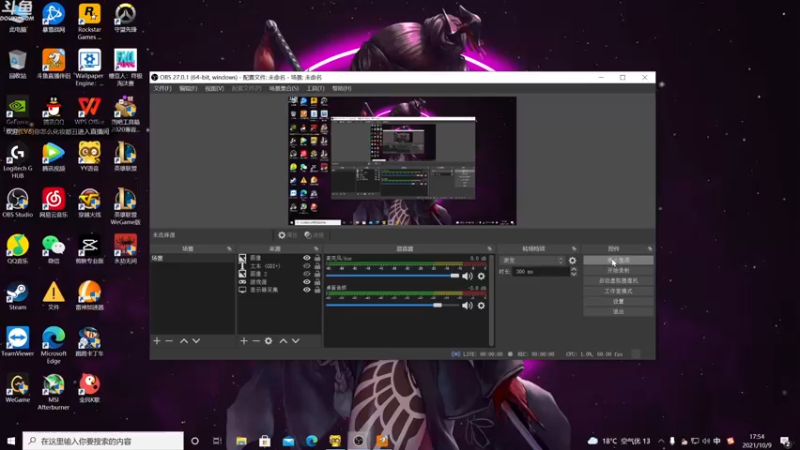Lock the 图像 2 source
Viewport: 800px width, 450px height.
(x=317, y=274)
